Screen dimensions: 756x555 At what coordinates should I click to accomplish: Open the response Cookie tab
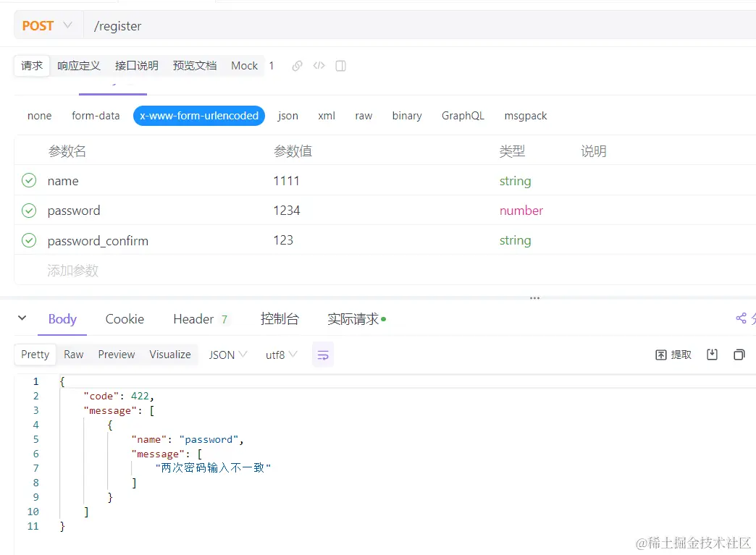(x=125, y=319)
